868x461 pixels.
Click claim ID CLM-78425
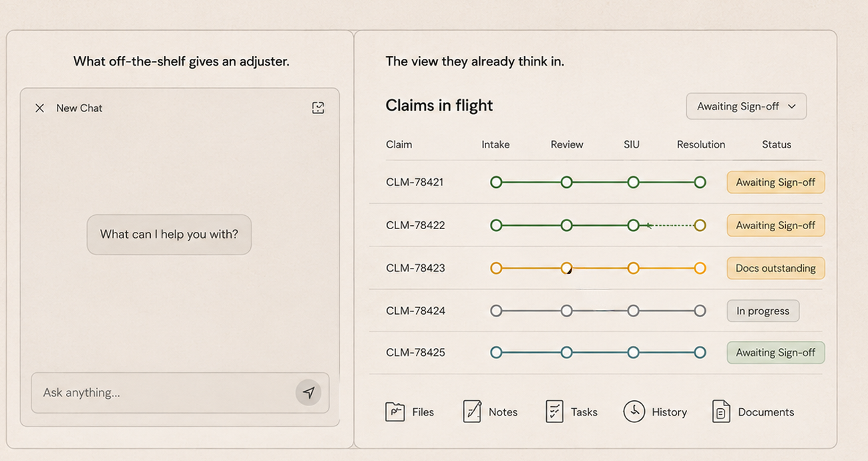click(x=415, y=353)
